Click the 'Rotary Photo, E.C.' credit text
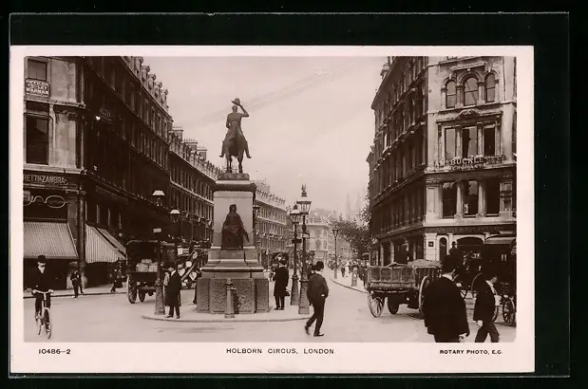This screenshot has height=389, width=588. coord(470,352)
